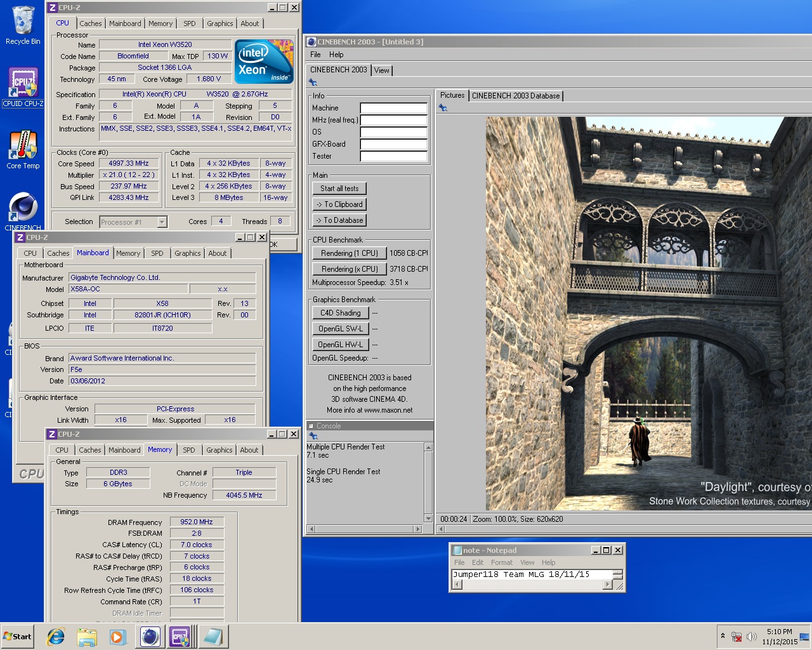Screen dimensions: 812x650
Task: Click Notepad horizontal scrollbar left arrow
Action: click(x=457, y=585)
